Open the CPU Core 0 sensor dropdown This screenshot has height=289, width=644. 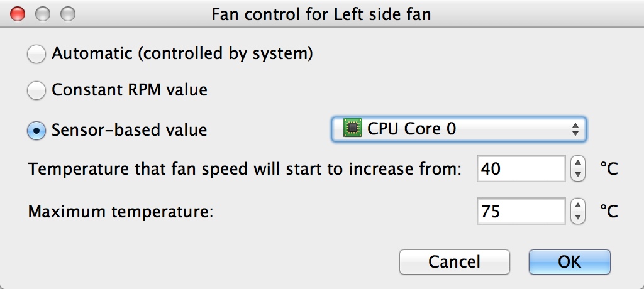pyautogui.click(x=459, y=129)
